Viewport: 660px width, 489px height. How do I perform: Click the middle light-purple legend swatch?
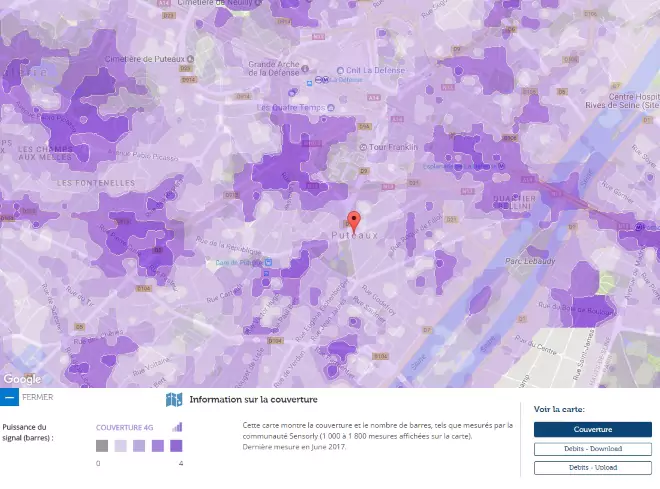pos(139,446)
